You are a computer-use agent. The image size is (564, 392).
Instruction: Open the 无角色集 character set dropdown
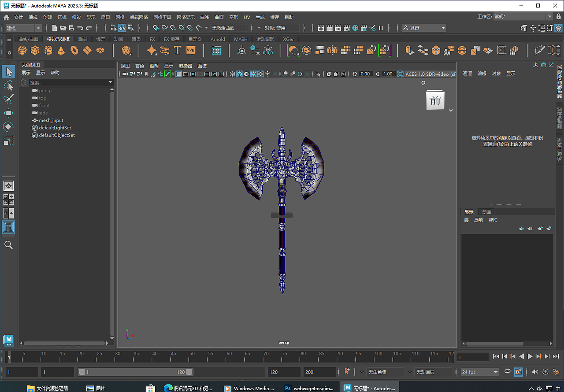pyautogui.click(x=386, y=372)
